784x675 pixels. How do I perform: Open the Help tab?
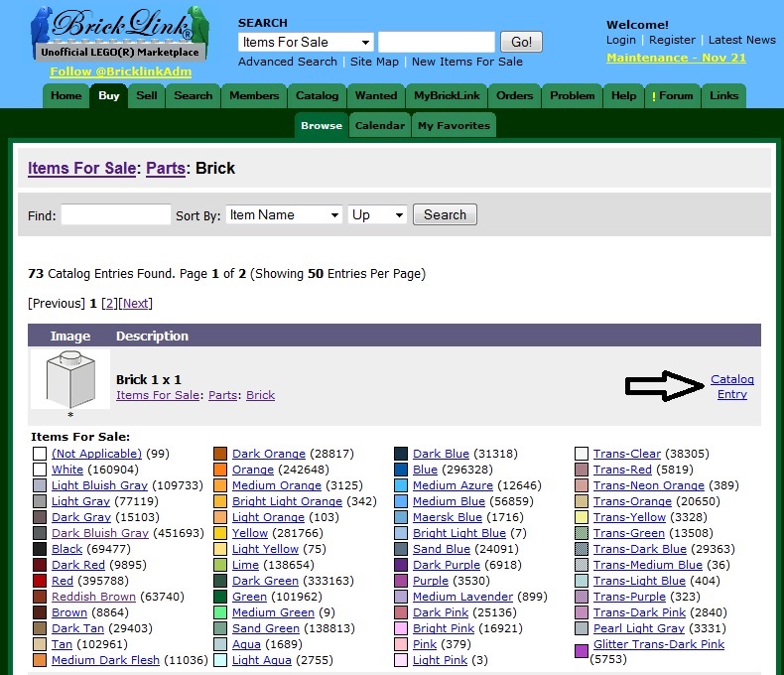coord(623,95)
